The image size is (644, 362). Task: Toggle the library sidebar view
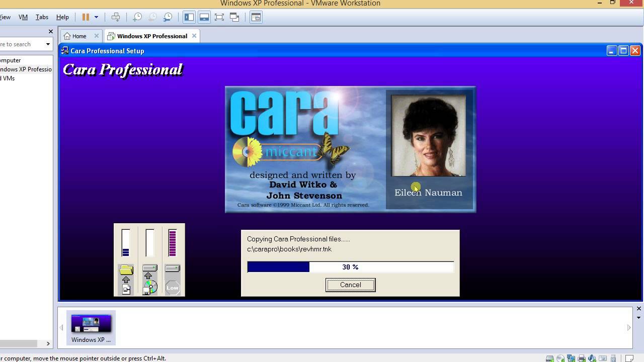[x=189, y=17]
